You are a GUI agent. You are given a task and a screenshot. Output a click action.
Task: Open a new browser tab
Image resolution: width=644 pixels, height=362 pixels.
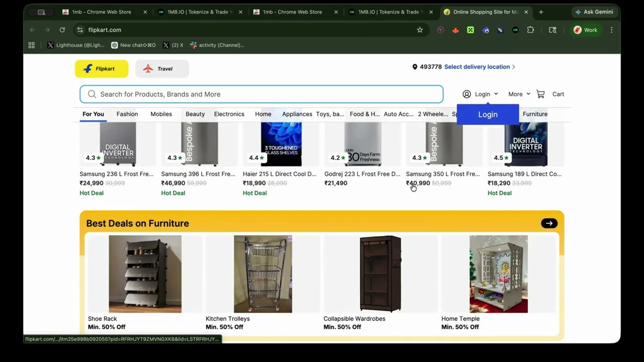coord(541,12)
